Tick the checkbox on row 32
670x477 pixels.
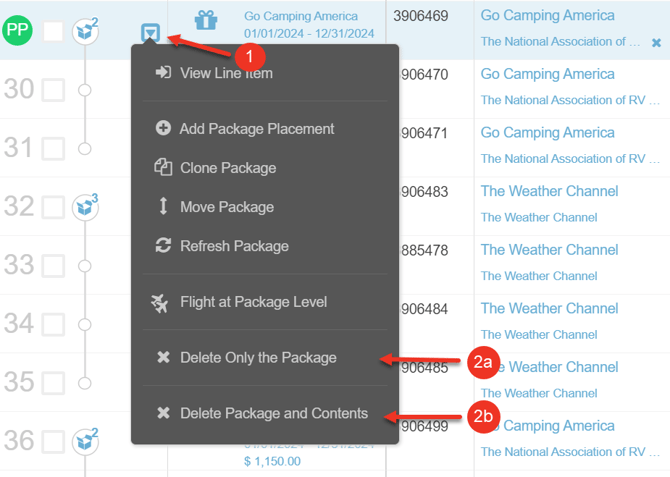tap(53, 207)
